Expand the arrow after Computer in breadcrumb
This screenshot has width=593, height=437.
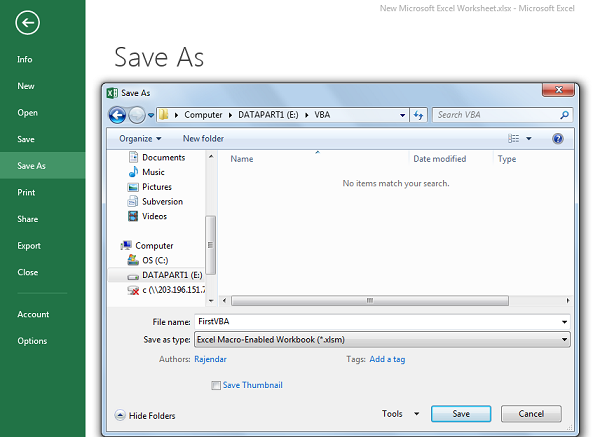tap(230, 115)
